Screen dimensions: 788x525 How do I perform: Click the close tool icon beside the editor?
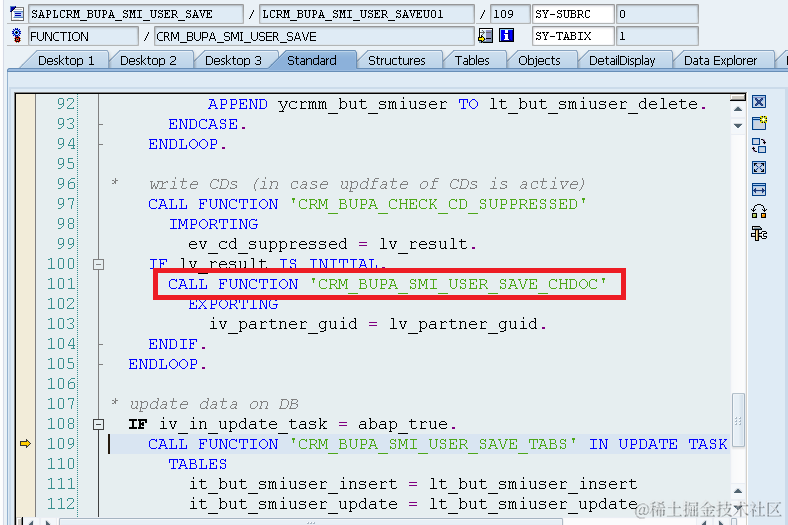click(759, 102)
